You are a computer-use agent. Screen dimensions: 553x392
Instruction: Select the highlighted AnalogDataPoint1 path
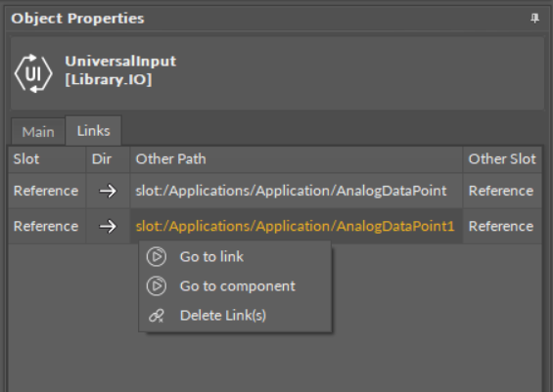pyautogui.click(x=295, y=226)
